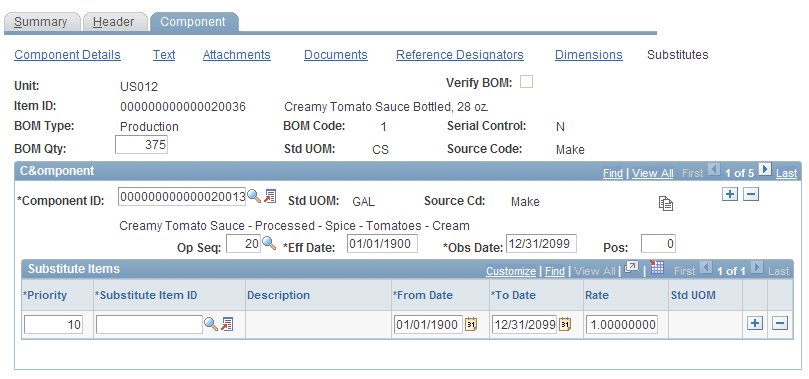Add a new component row with plus
The image size is (809, 379).
(x=730, y=194)
